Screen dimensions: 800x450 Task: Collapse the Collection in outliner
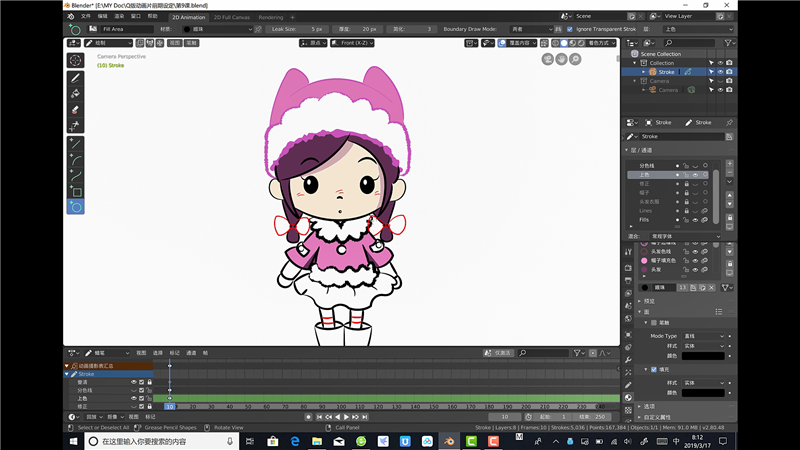pyautogui.click(x=635, y=63)
